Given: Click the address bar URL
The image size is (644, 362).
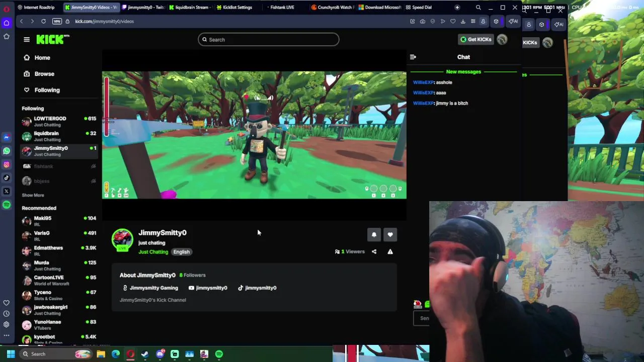Looking at the screenshot, I should pyautogui.click(x=104, y=21).
